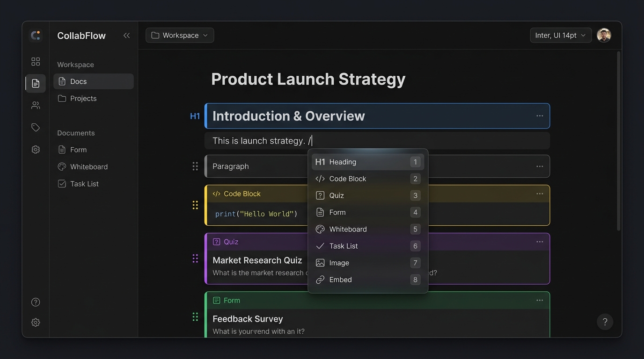Open the more options on Introduction & Overview
Image resolution: width=644 pixels, height=359 pixels.
(x=540, y=116)
